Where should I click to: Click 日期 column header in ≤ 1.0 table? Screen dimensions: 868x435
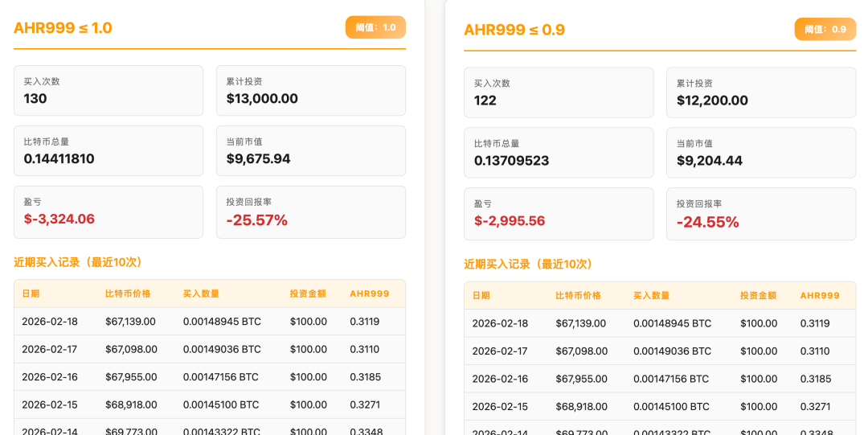[x=31, y=293]
